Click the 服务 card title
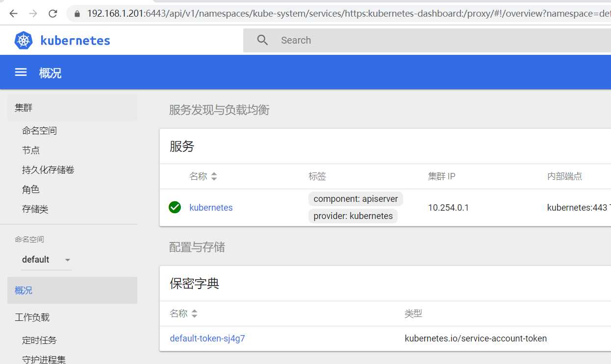Image resolution: width=611 pixels, height=364 pixels. tap(182, 146)
